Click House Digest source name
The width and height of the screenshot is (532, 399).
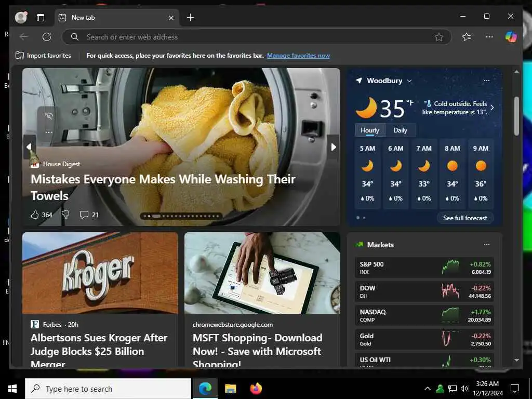pyautogui.click(x=61, y=164)
